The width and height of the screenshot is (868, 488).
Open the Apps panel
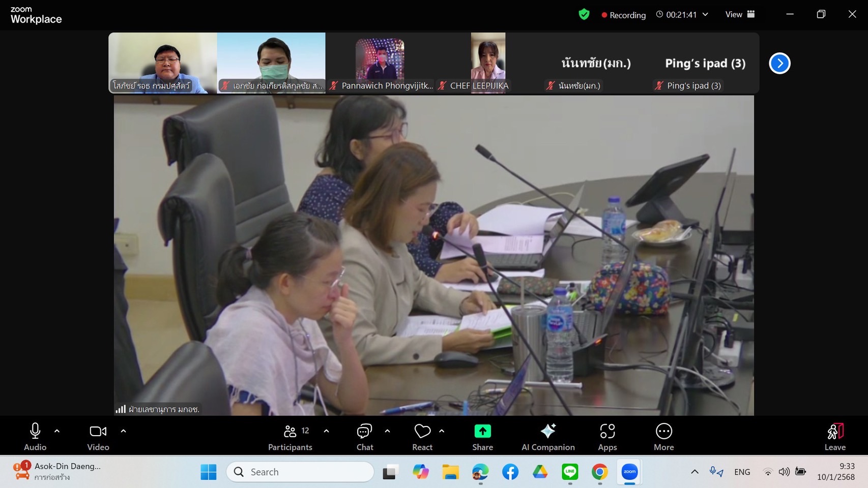607,437
